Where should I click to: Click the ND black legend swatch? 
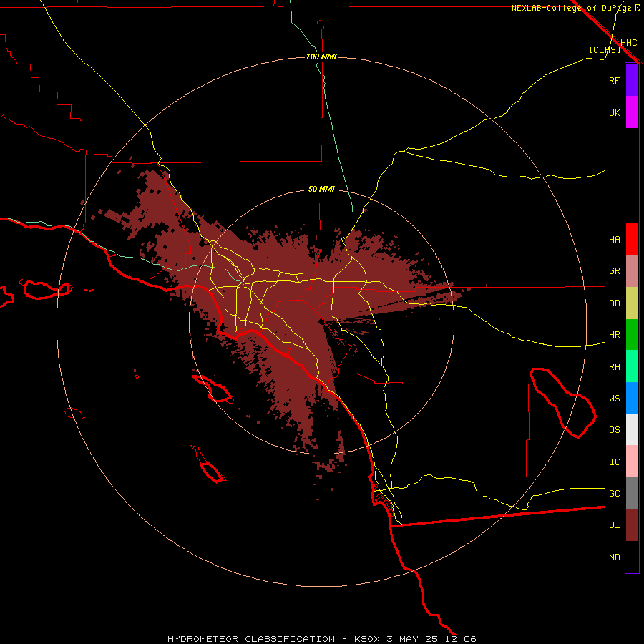click(632, 557)
